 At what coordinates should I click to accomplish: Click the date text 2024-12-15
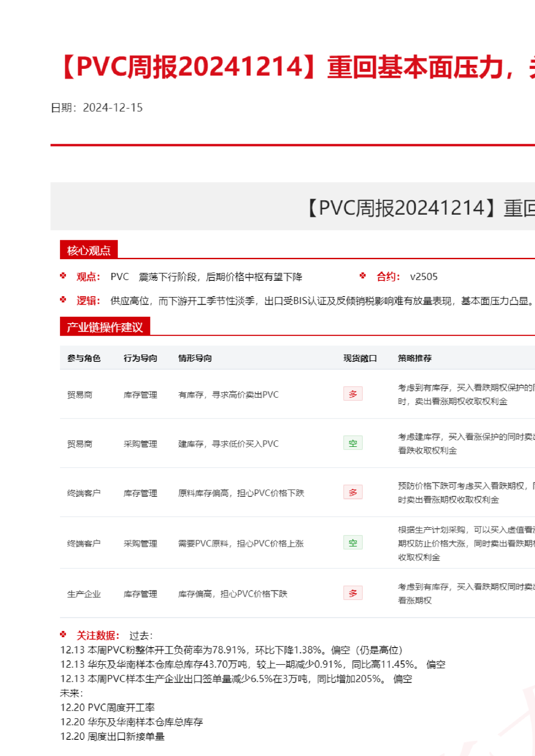click(x=113, y=108)
